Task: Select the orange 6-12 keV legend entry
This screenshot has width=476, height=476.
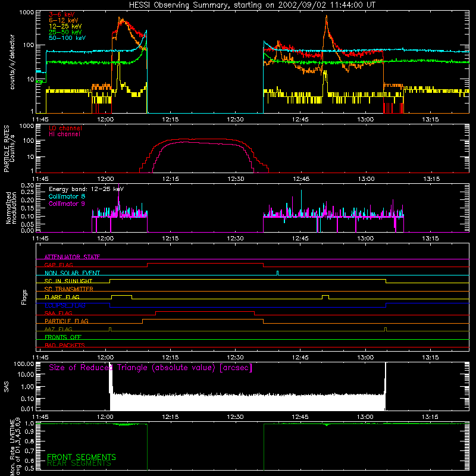Action: click(63, 20)
